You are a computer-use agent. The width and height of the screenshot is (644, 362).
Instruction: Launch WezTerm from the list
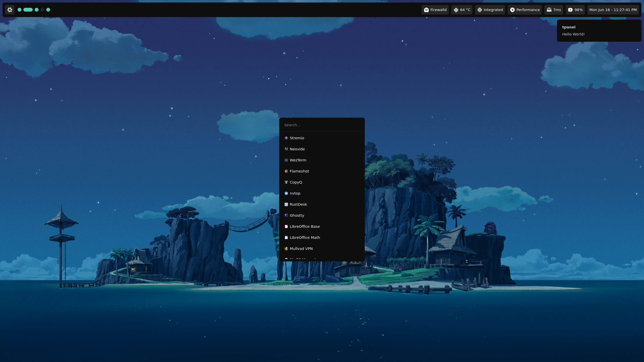pyautogui.click(x=298, y=160)
